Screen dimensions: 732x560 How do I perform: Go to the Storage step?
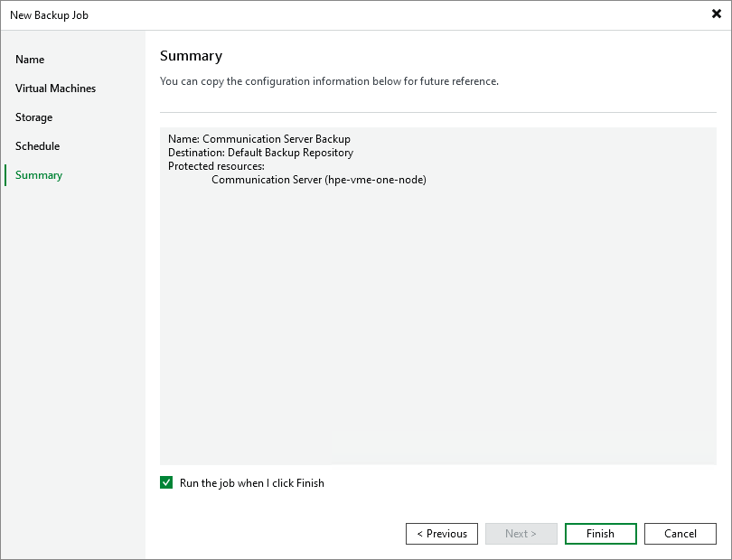[x=33, y=117]
